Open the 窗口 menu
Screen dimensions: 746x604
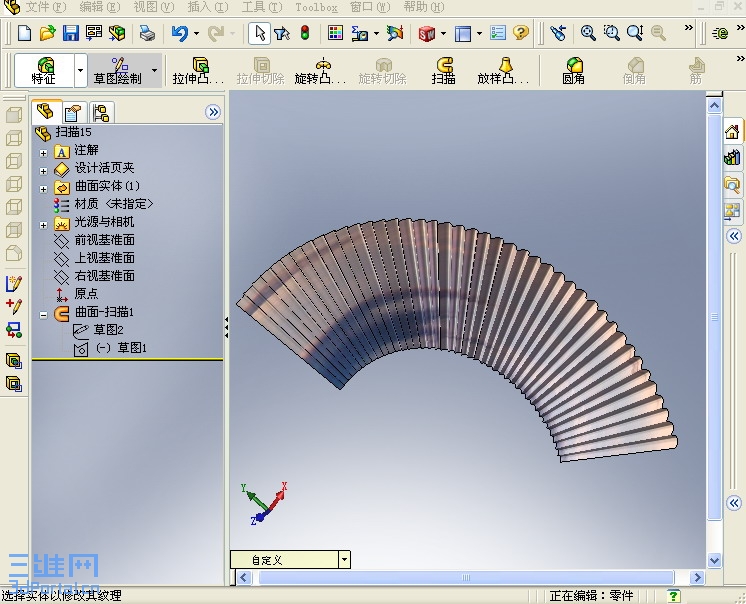pyautogui.click(x=370, y=7)
